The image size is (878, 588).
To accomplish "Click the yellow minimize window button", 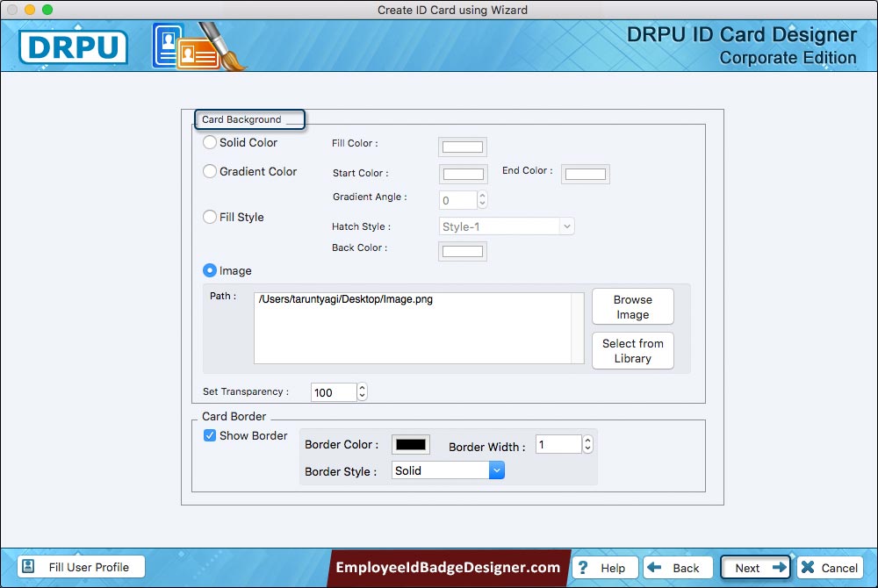I will 30,10.
